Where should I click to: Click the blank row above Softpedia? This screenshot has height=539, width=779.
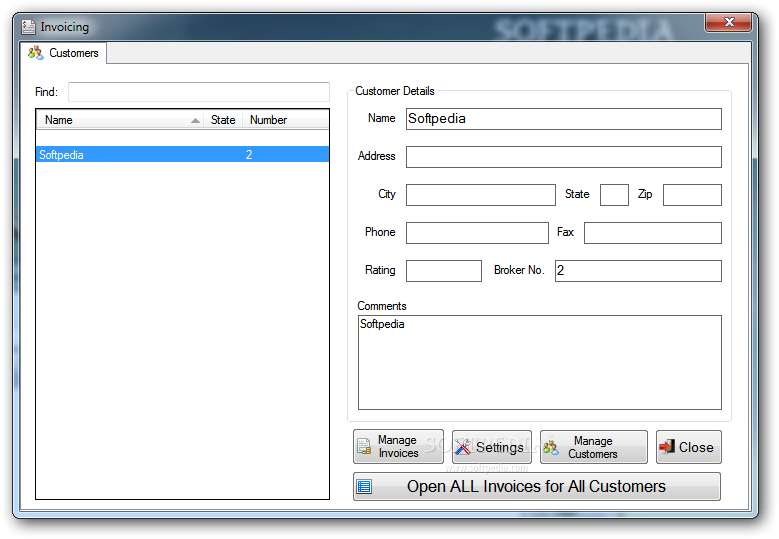182,138
